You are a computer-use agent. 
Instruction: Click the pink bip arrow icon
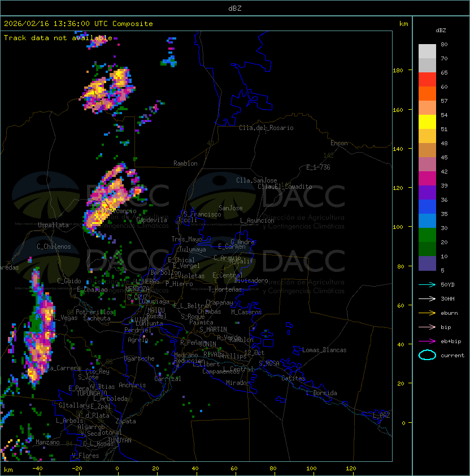click(x=427, y=327)
